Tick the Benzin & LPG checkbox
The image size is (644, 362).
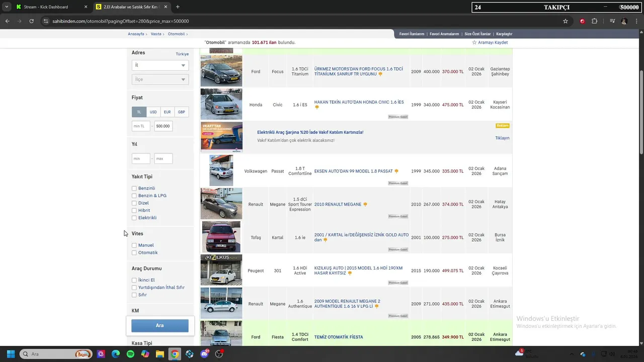[x=134, y=196]
